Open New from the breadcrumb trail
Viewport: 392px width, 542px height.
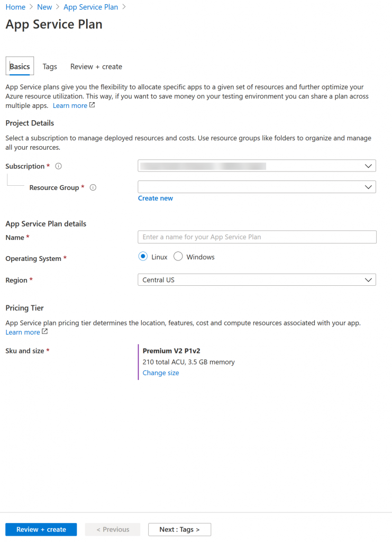click(x=44, y=7)
